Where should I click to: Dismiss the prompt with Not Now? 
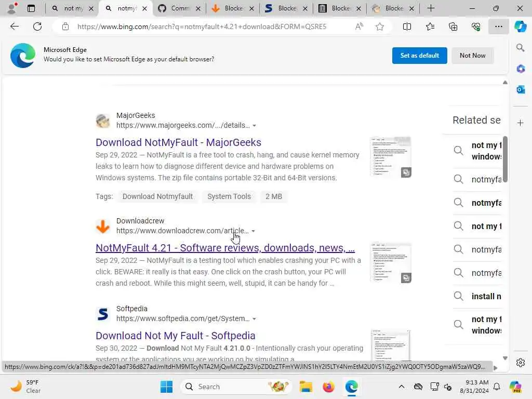(472, 55)
